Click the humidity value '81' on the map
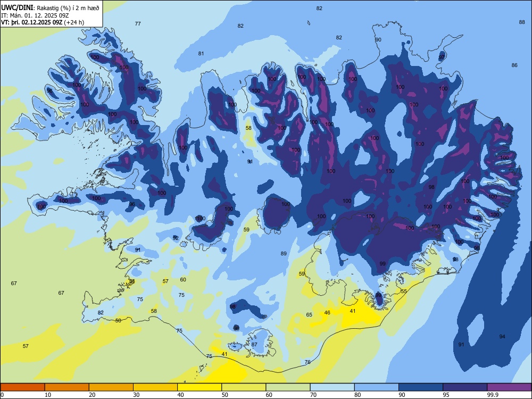Viewport: 532px width, 399px height. (201, 53)
